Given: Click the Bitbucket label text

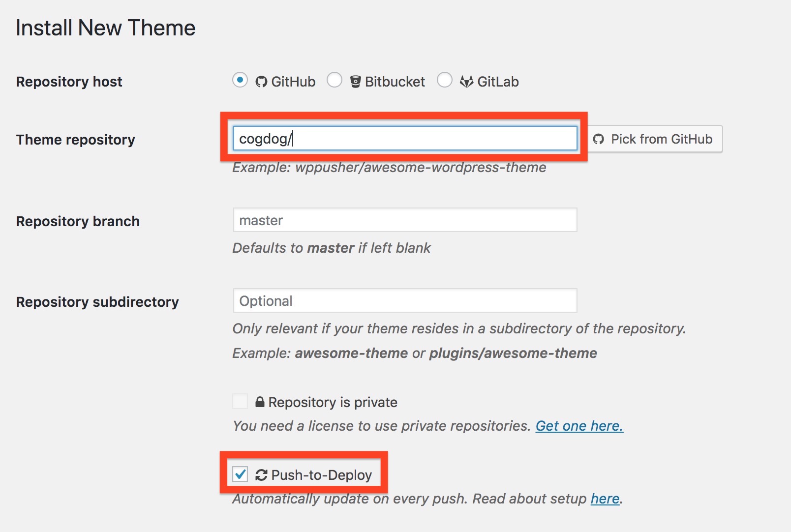Looking at the screenshot, I should (395, 82).
